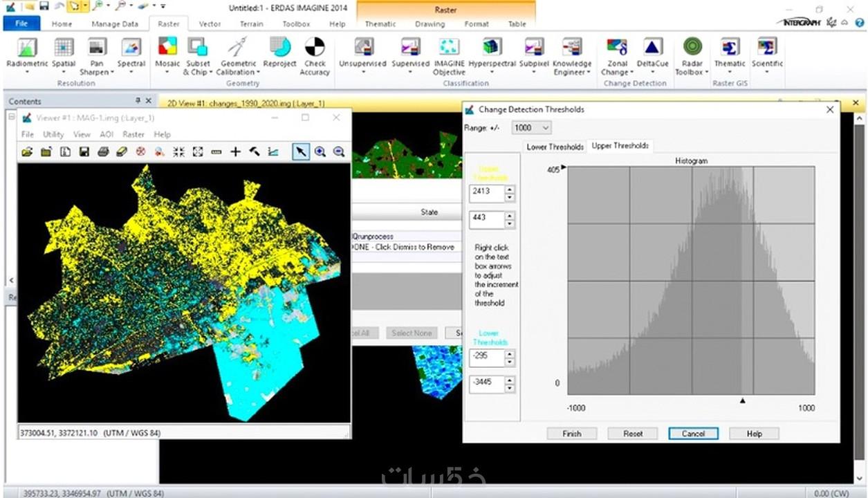Open the Utility menu in Viewer #1

[53, 134]
